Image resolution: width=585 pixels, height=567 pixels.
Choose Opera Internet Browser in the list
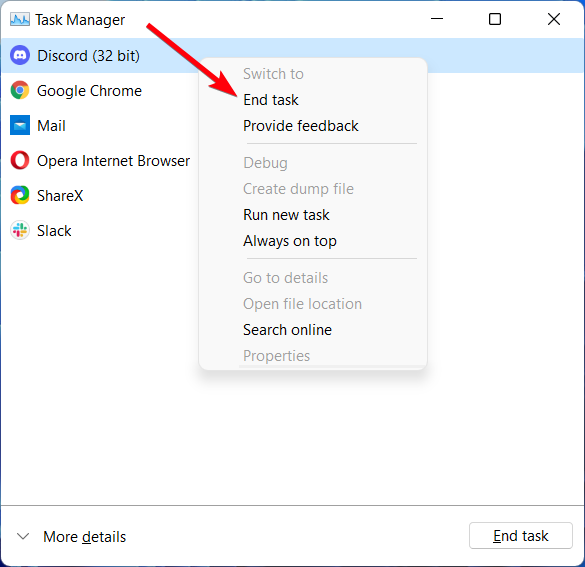click(113, 161)
